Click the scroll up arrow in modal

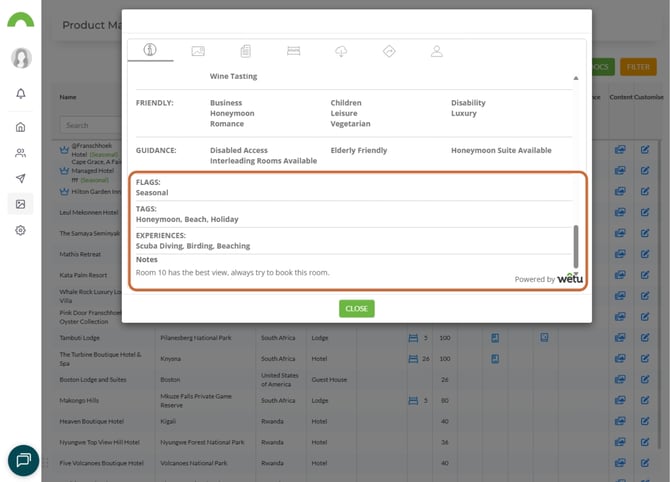click(x=575, y=78)
